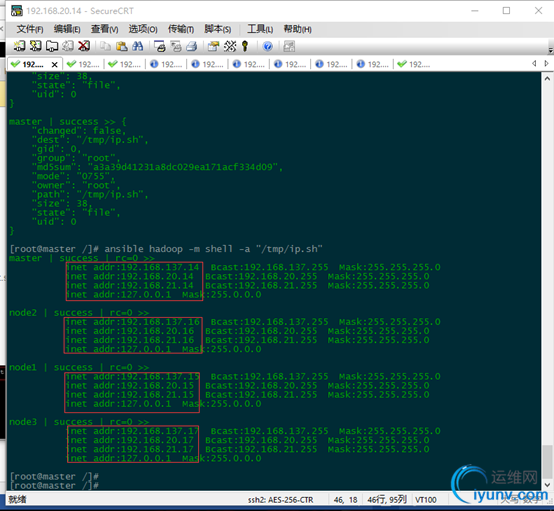This screenshot has height=511, width=554.
Task: Open the 传输(T) menu
Action: (x=181, y=29)
